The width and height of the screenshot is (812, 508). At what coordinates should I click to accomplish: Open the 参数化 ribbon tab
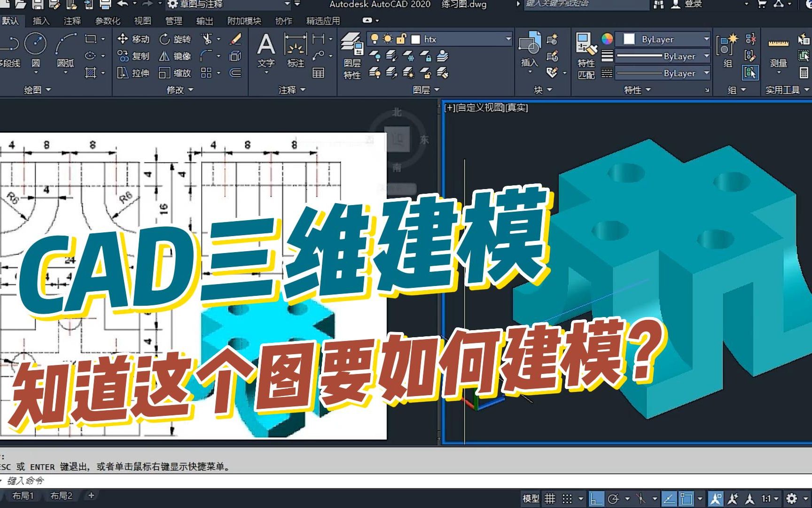click(x=107, y=21)
